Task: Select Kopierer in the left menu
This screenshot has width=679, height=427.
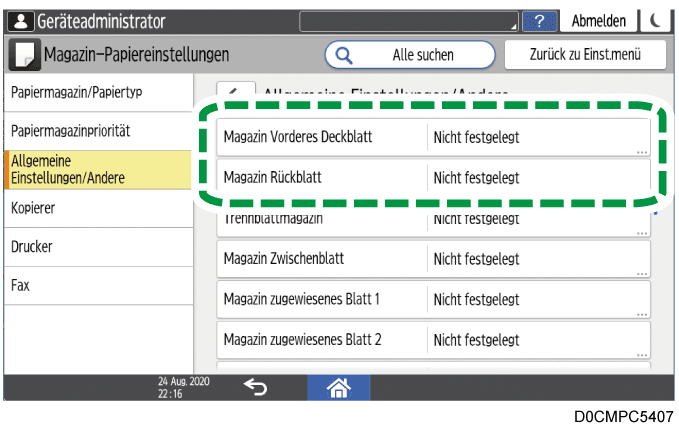Action: click(97, 208)
